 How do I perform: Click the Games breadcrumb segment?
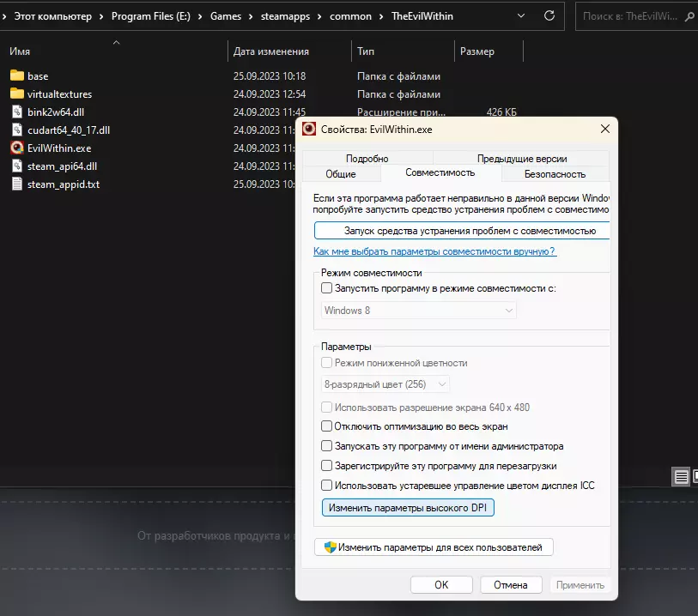pos(226,16)
